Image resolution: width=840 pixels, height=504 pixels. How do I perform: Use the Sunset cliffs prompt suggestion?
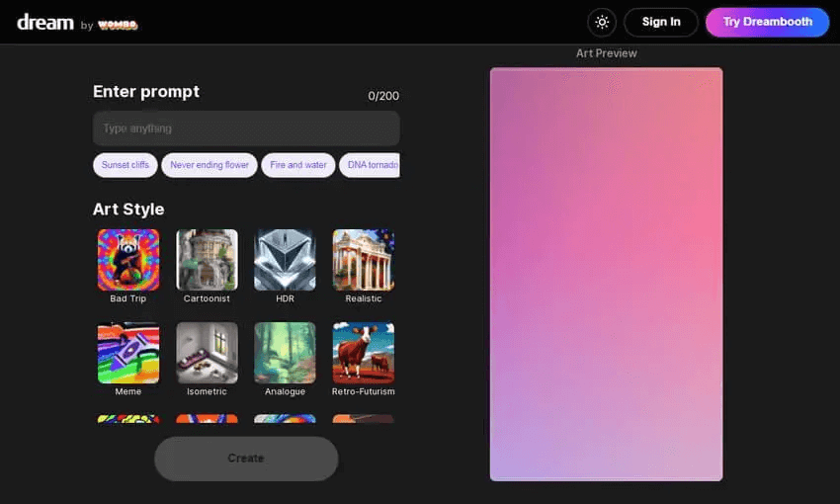pos(126,165)
